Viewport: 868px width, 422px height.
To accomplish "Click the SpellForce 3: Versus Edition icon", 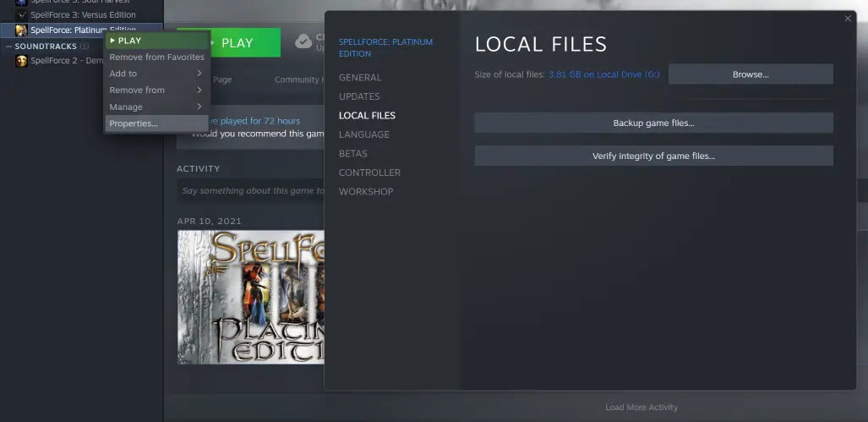I will [x=21, y=15].
